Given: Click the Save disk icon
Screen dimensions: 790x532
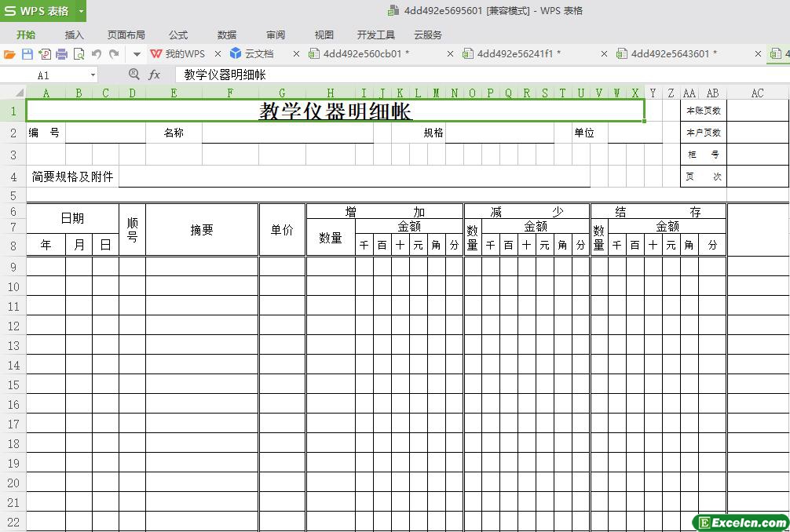Looking at the screenshot, I should [x=27, y=54].
